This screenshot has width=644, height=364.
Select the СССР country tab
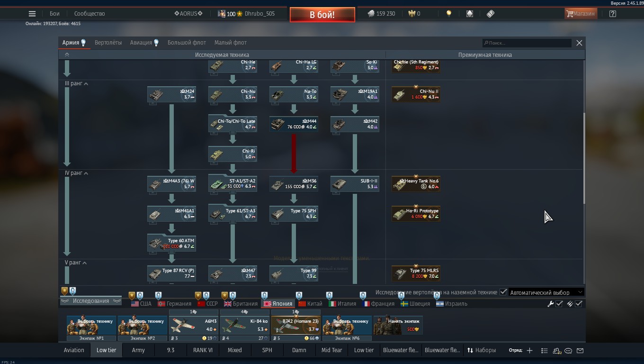[x=207, y=304]
